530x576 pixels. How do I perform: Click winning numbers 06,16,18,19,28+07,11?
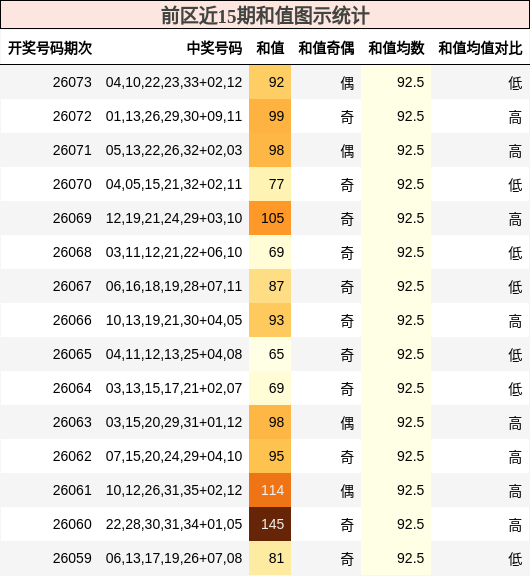174,286
